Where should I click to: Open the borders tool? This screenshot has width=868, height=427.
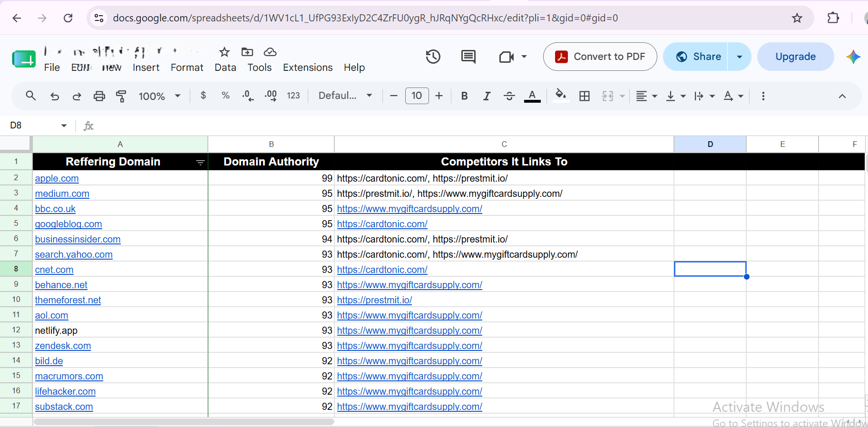pyautogui.click(x=585, y=96)
